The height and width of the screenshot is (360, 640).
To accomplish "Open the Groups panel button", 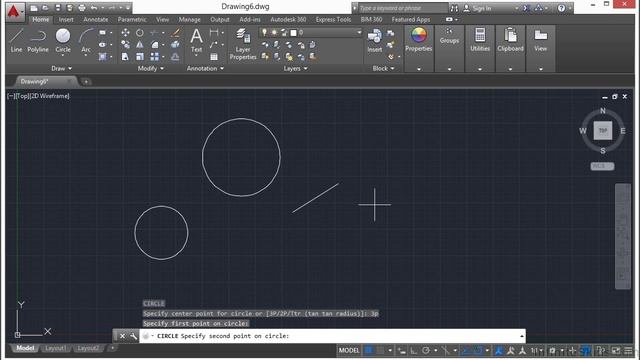I will 449,36.
